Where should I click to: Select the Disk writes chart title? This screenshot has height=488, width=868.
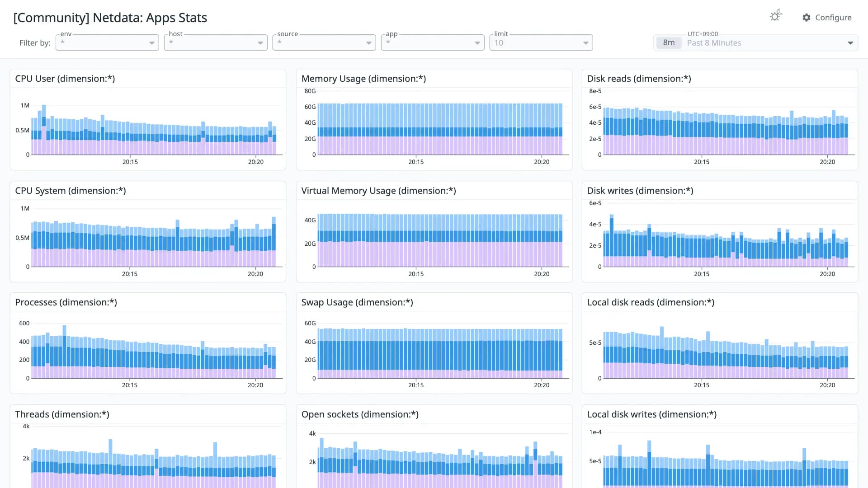pos(640,191)
